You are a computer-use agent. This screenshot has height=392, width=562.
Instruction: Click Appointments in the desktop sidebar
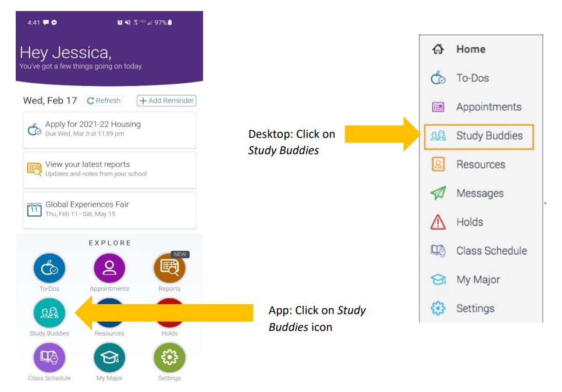point(488,107)
